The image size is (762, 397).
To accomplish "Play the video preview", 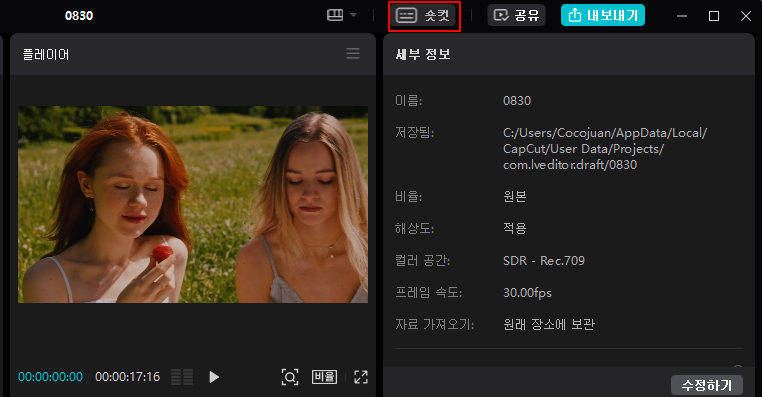I will (x=214, y=377).
